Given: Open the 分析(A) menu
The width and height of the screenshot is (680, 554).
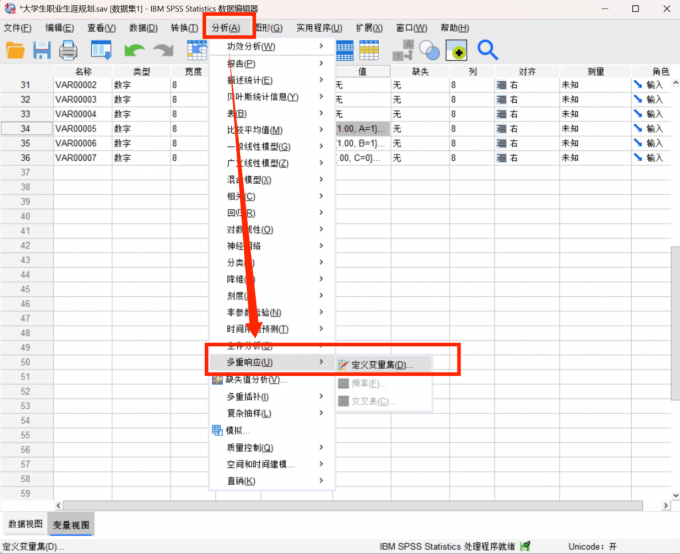Looking at the screenshot, I should coord(226,28).
